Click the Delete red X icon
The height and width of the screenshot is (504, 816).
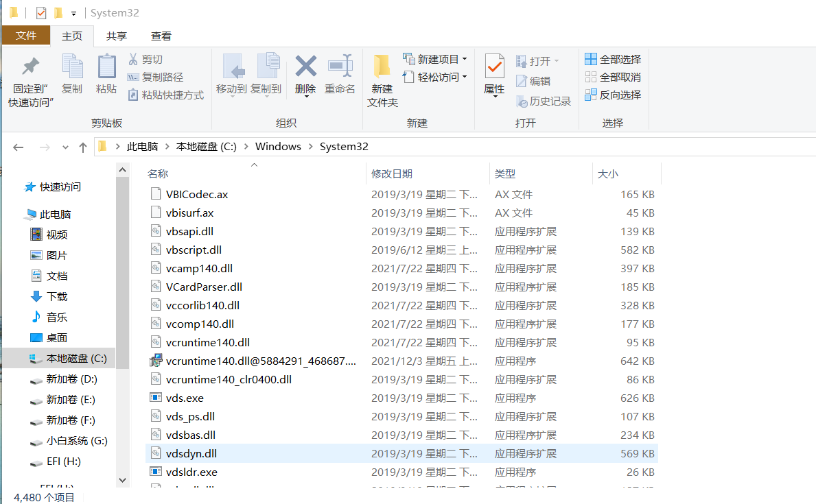[305, 66]
